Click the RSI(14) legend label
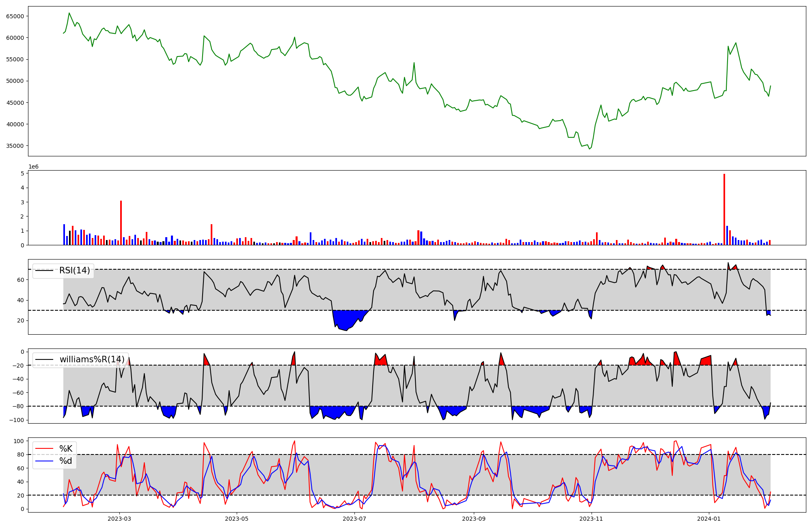The image size is (812, 528). pos(75,270)
